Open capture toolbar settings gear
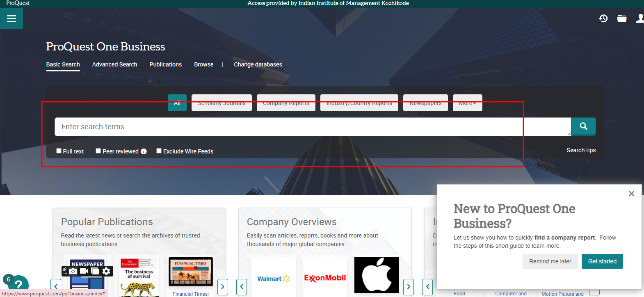The height and width of the screenshot is (297, 644). click(x=106, y=271)
